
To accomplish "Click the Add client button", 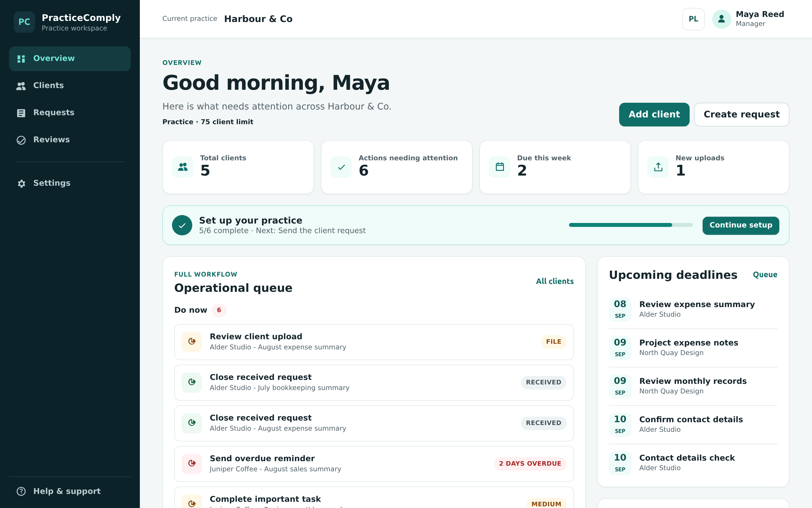I will [x=654, y=115].
